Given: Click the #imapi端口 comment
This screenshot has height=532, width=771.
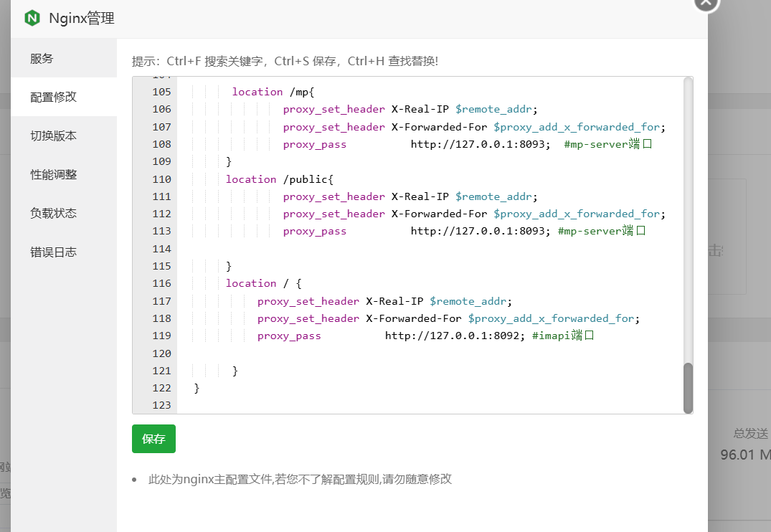Looking at the screenshot, I should (x=563, y=336).
